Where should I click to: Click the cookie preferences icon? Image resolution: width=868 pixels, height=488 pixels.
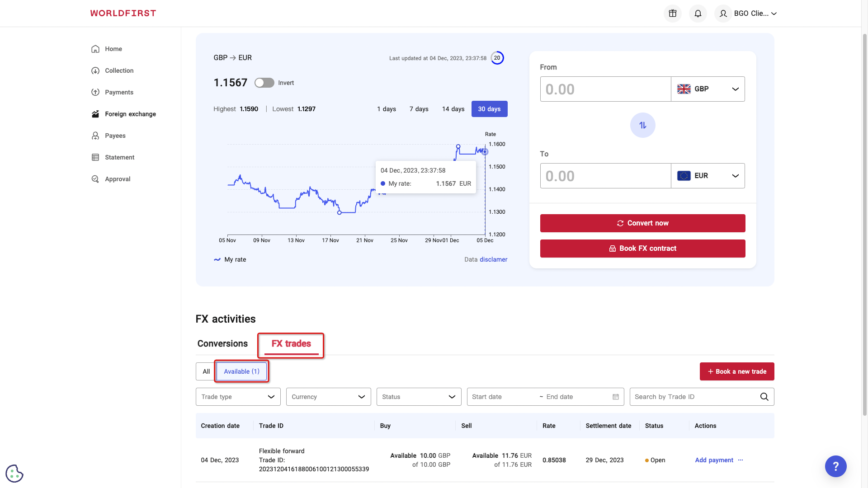tap(14, 474)
